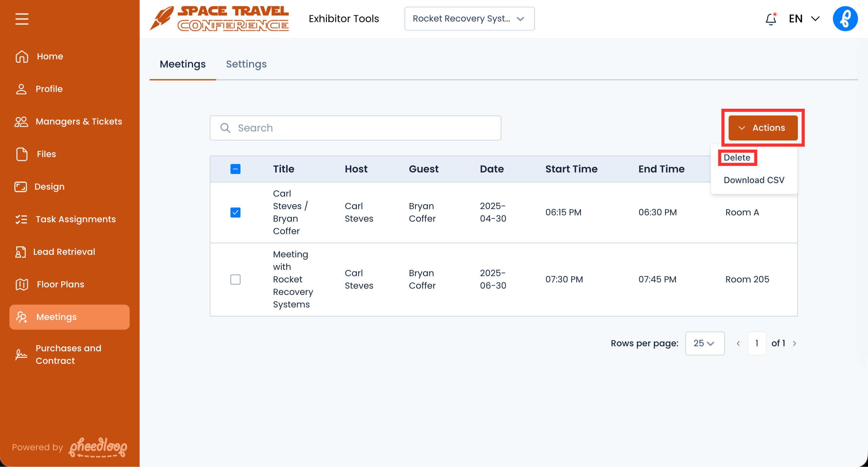Toggle the select-all header checkbox

235,169
